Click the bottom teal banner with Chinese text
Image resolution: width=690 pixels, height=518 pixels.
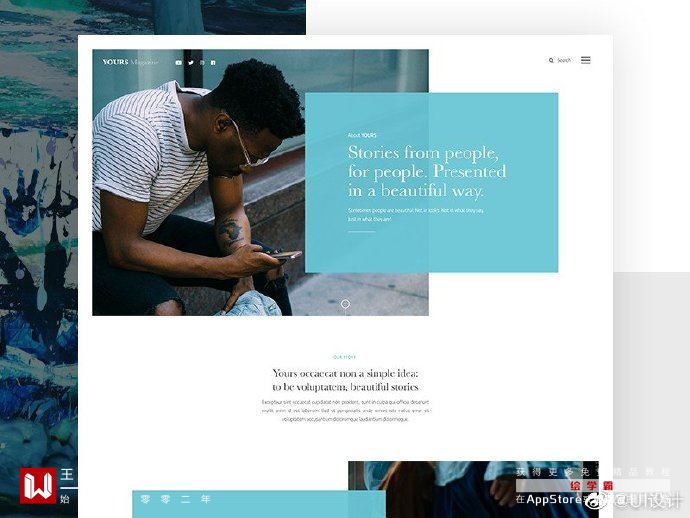click(259, 504)
